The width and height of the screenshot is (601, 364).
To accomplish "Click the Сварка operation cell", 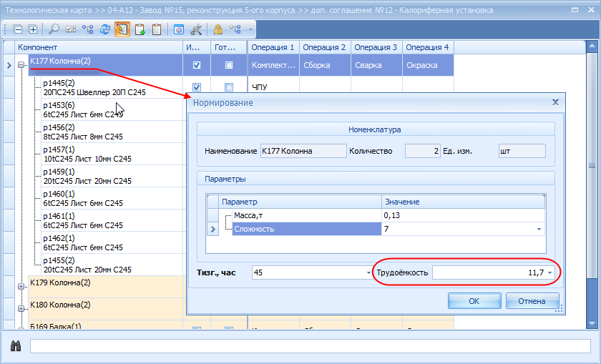I will pos(376,65).
